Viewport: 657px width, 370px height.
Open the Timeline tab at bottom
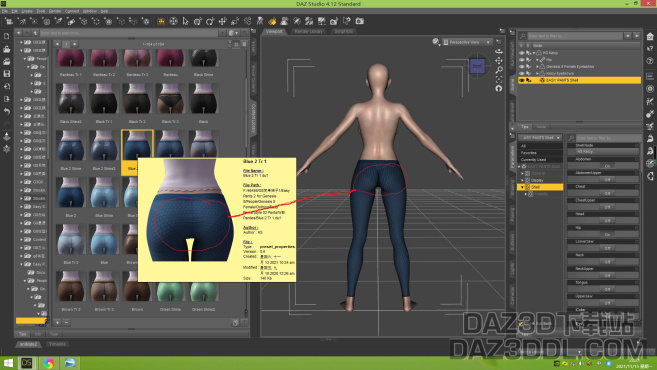(x=57, y=344)
